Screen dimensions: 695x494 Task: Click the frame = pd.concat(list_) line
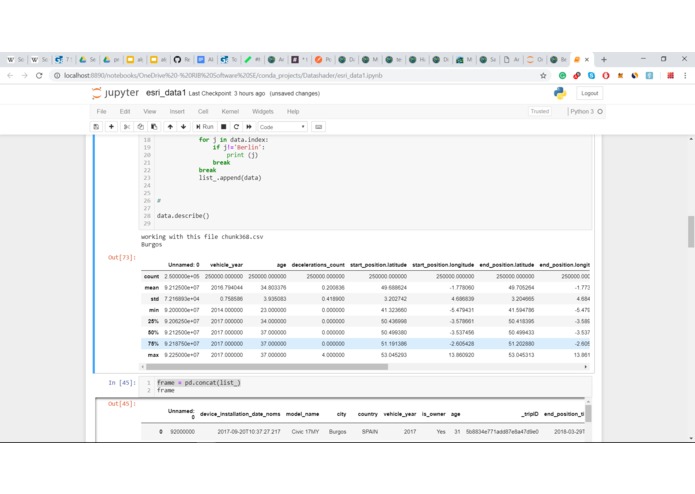click(x=199, y=382)
